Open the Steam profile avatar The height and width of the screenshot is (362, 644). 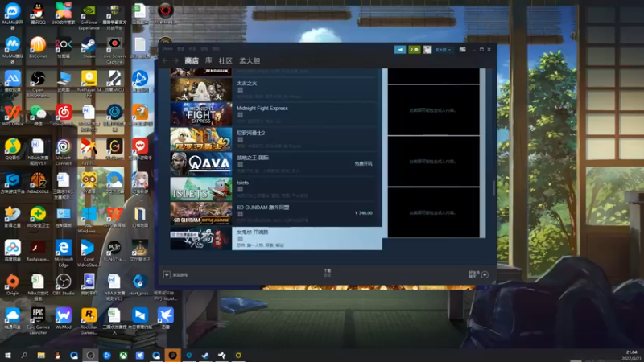coord(427,50)
